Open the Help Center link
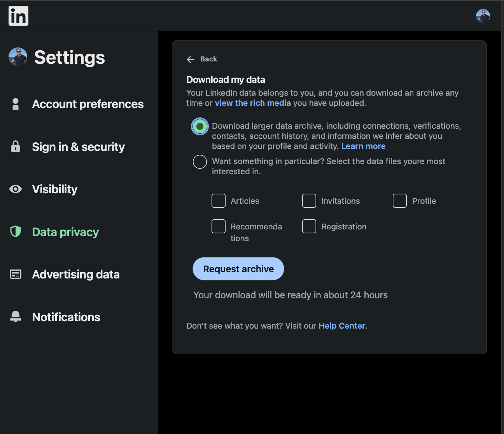The height and width of the screenshot is (434, 504). pyautogui.click(x=342, y=325)
